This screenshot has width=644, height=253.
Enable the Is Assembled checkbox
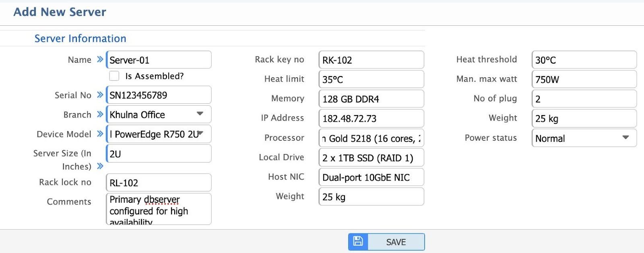[114, 76]
